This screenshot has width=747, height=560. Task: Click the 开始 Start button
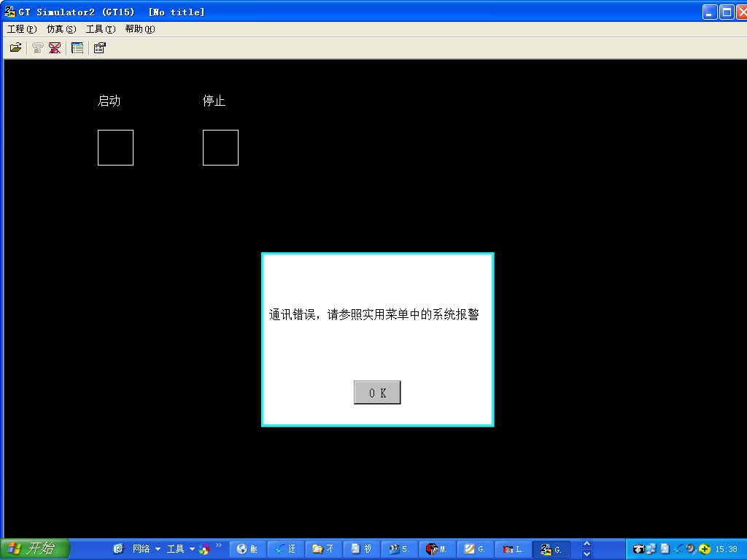pos(34,549)
